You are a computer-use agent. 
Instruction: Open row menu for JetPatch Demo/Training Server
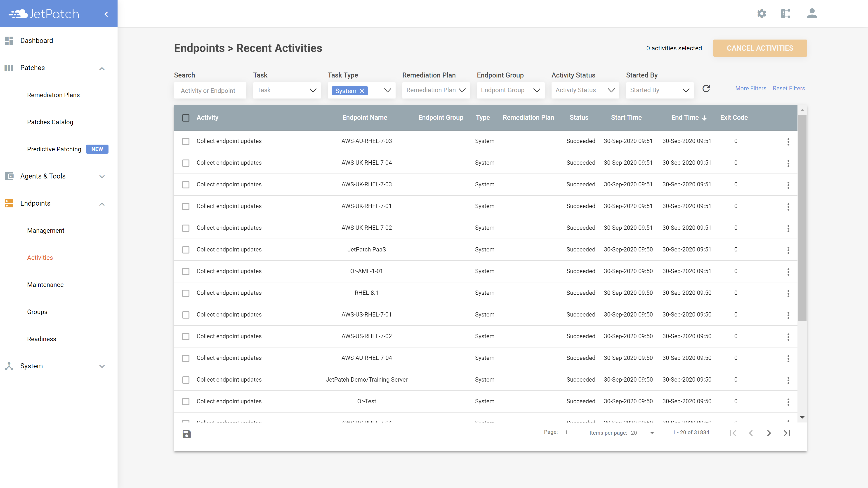[788, 380]
